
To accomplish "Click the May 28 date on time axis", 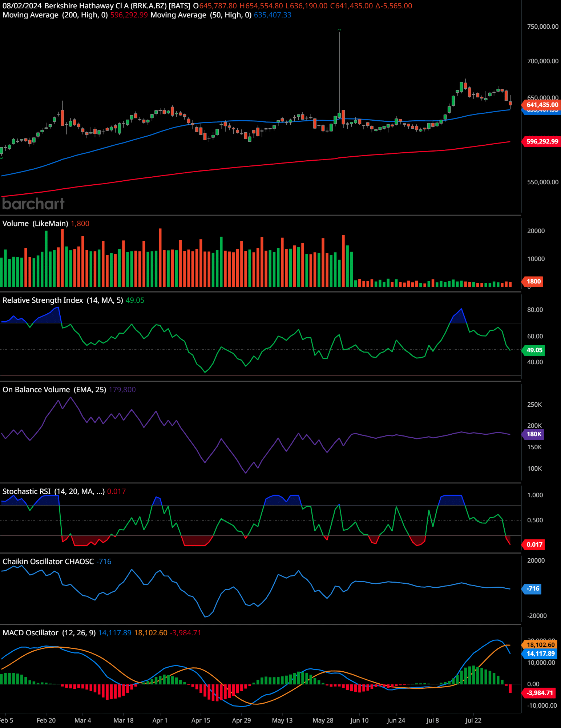I will pos(323,720).
